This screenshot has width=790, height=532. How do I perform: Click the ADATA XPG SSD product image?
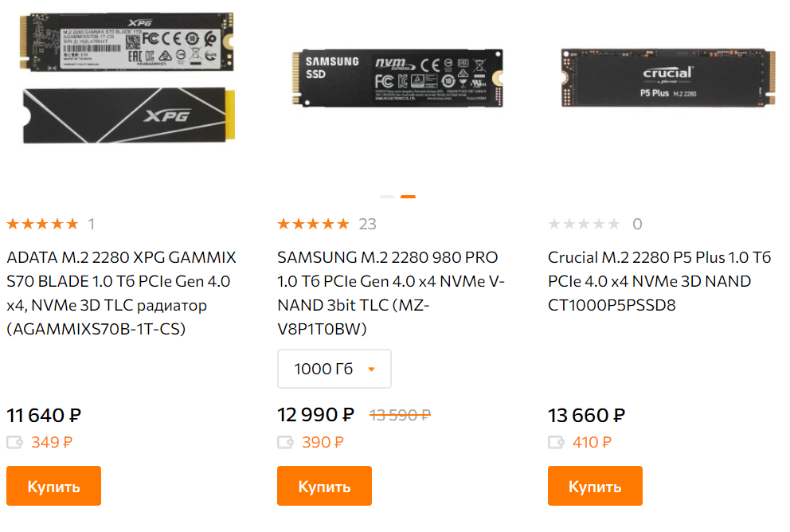tap(127, 78)
